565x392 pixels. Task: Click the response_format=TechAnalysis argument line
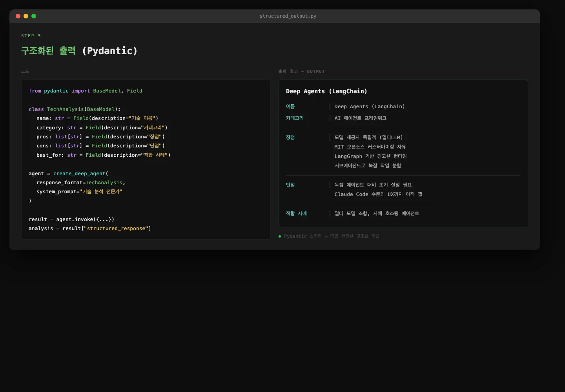pyautogui.click(x=81, y=183)
